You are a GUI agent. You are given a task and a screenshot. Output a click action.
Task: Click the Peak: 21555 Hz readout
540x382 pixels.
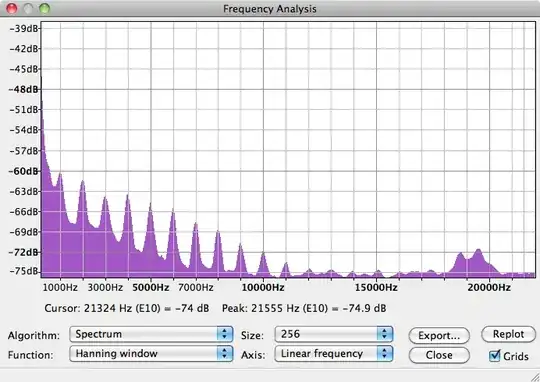pyautogui.click(x=304, y=308)
